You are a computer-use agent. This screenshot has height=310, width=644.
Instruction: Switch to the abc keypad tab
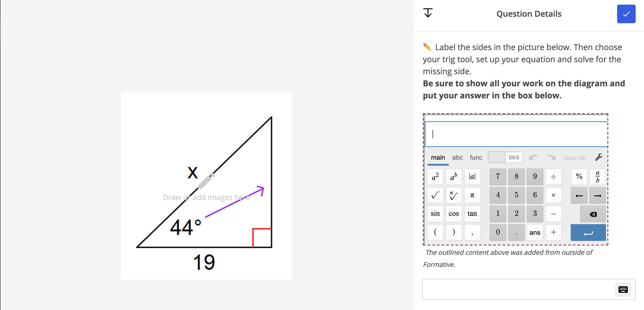457,158
